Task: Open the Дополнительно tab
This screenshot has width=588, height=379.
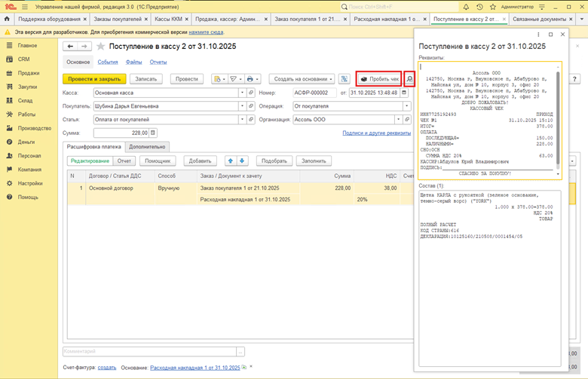Action: pyautogui.click(x=147, y=146)
